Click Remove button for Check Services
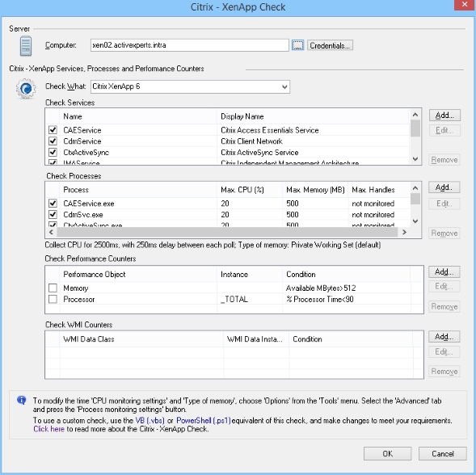The image size is (476, 475). click(444, 160)
